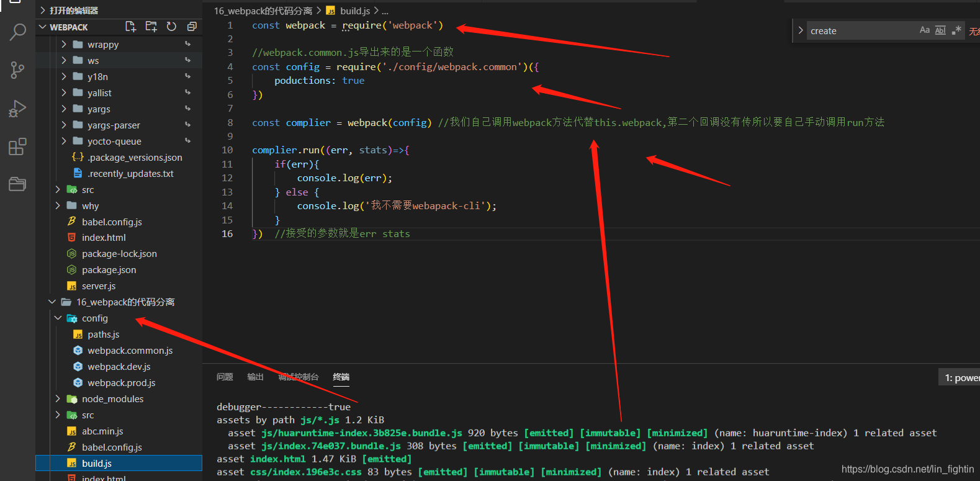Toggle match case in find widget
The image size is (980, 481).
[x=925, y=30]
